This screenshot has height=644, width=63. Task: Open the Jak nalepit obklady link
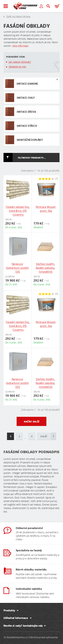[x=20, y=62]
